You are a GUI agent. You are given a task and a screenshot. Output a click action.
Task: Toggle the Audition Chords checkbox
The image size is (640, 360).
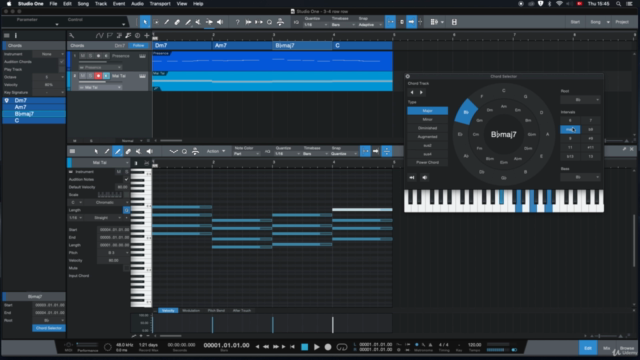point(62,62)
